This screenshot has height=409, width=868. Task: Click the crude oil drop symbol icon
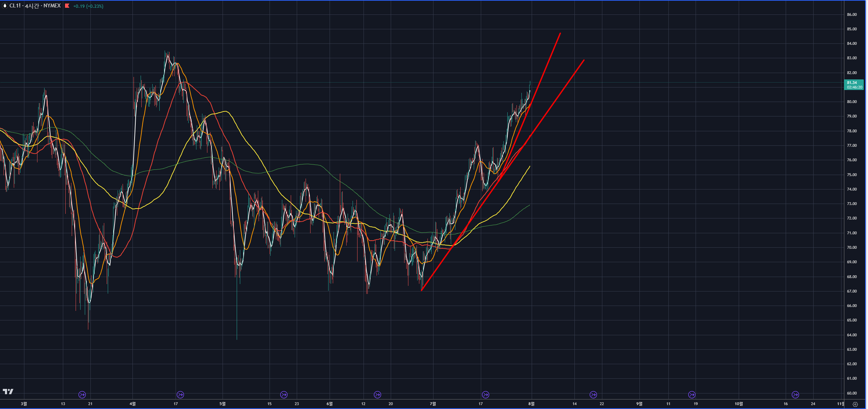click(5, 6)
